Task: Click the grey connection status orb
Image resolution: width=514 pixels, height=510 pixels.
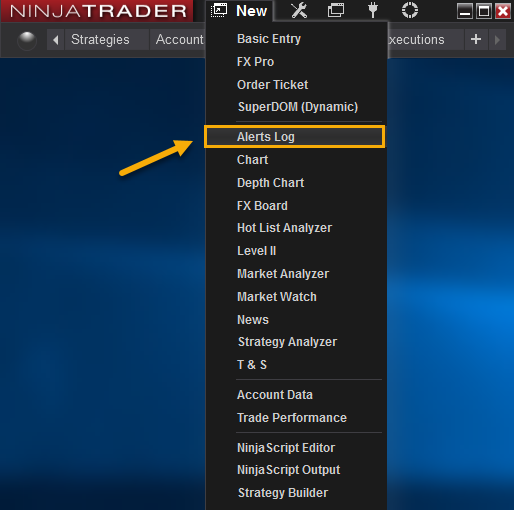Action: point(27,41)
